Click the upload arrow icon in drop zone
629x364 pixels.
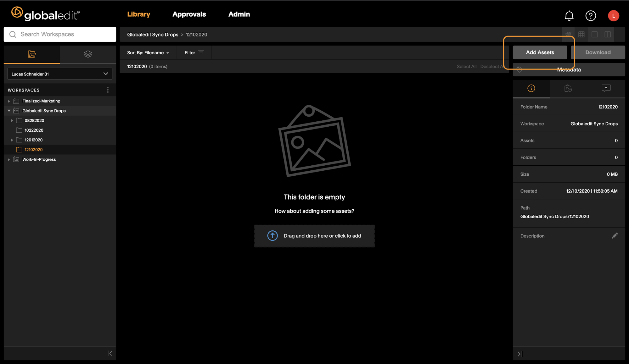[272, 235]
